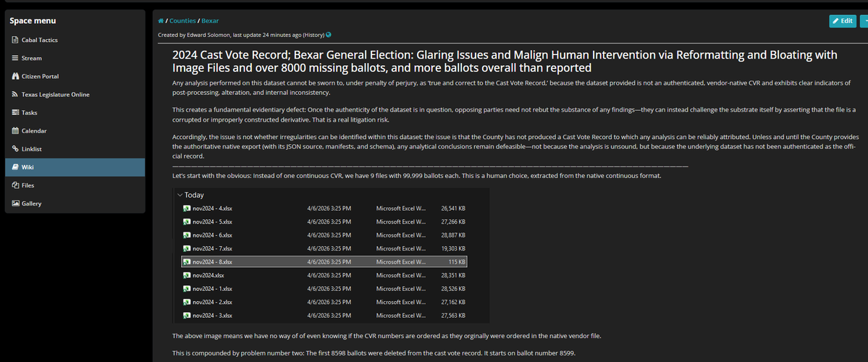The height and width of the screenshot is (362, 868).
Task: Select the Wiki menu entry
Action: [x=75, y=167]
